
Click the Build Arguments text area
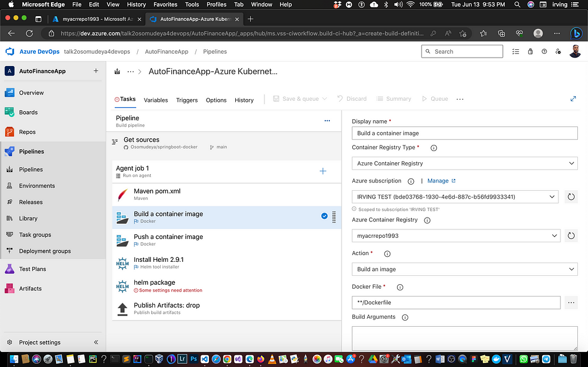click(465, 338)
